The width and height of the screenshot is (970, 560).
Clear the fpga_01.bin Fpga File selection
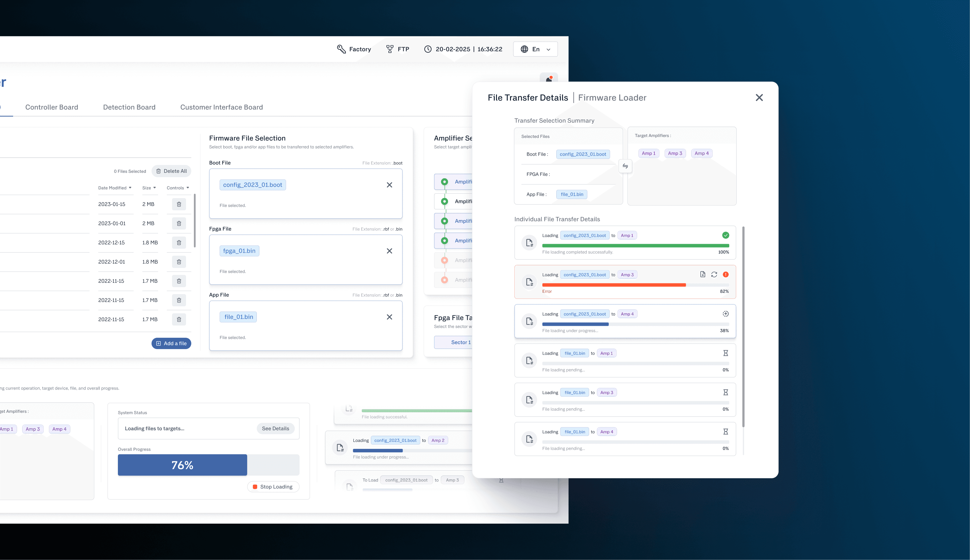pos(390,251)
